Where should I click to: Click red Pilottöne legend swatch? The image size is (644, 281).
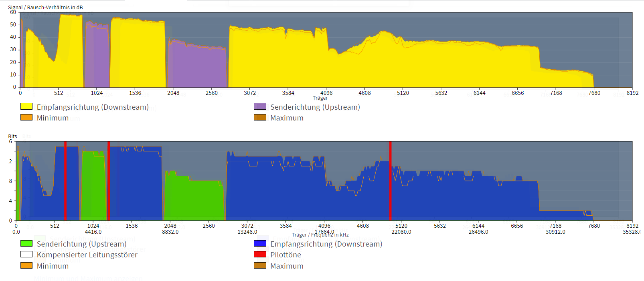pyautogui.click(x=260, y=254)
